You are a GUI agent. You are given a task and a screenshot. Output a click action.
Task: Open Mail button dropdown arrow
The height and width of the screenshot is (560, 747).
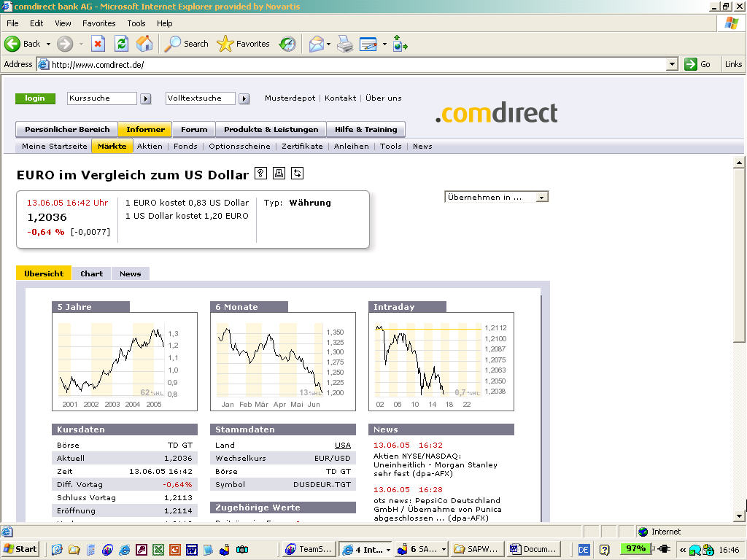[x=329, y=44]
